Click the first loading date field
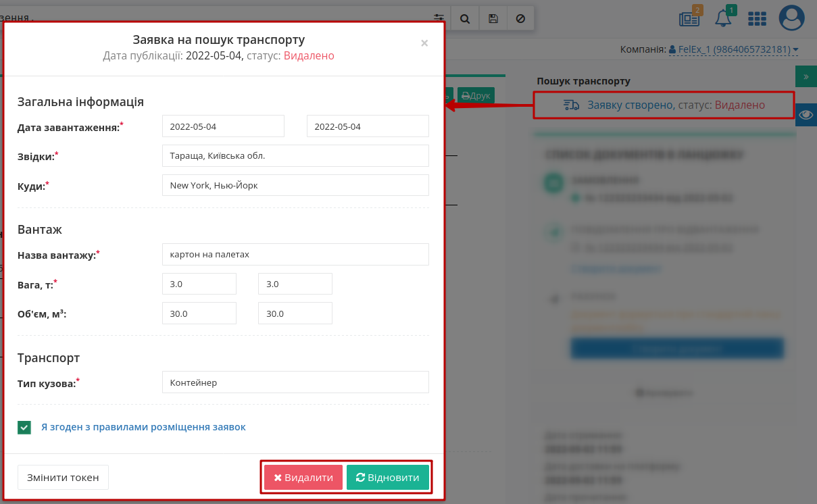Image resolution: width=817 pixels, height=504 pixels. 223,126
